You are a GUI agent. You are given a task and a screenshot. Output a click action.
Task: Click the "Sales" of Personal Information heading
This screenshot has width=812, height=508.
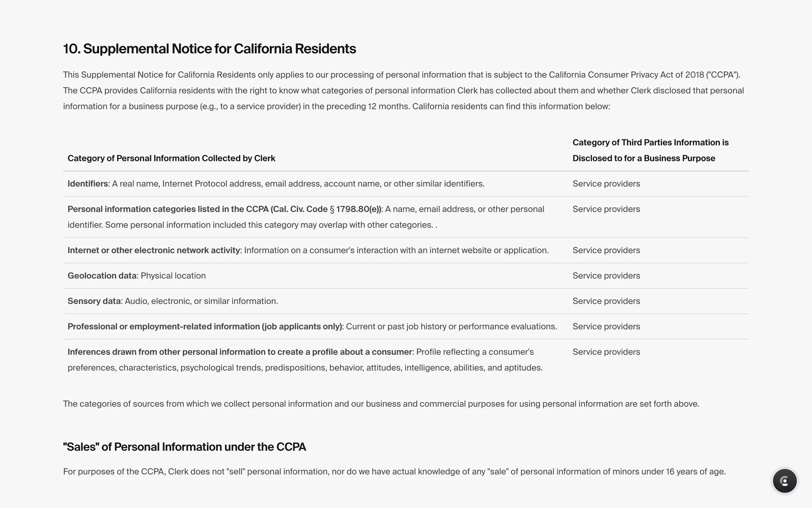[x=184, y=447]
